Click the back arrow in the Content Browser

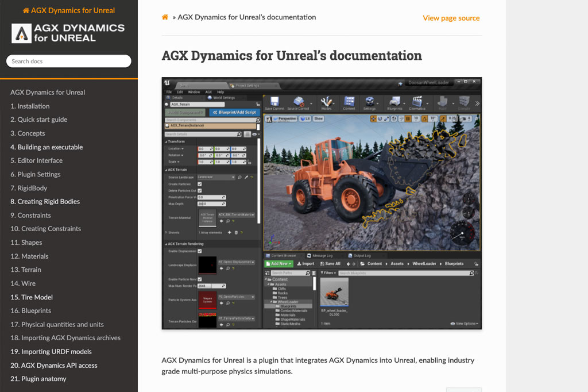tap(349, 264)
